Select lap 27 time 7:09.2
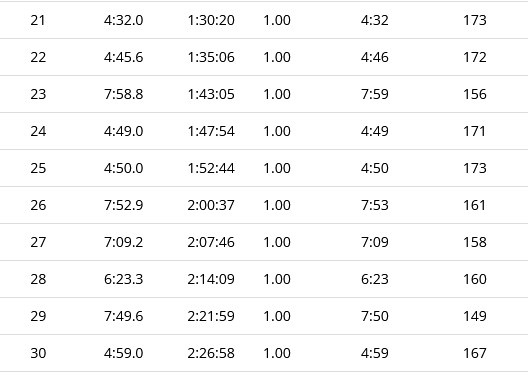528x373 pixels. point(124,242)
